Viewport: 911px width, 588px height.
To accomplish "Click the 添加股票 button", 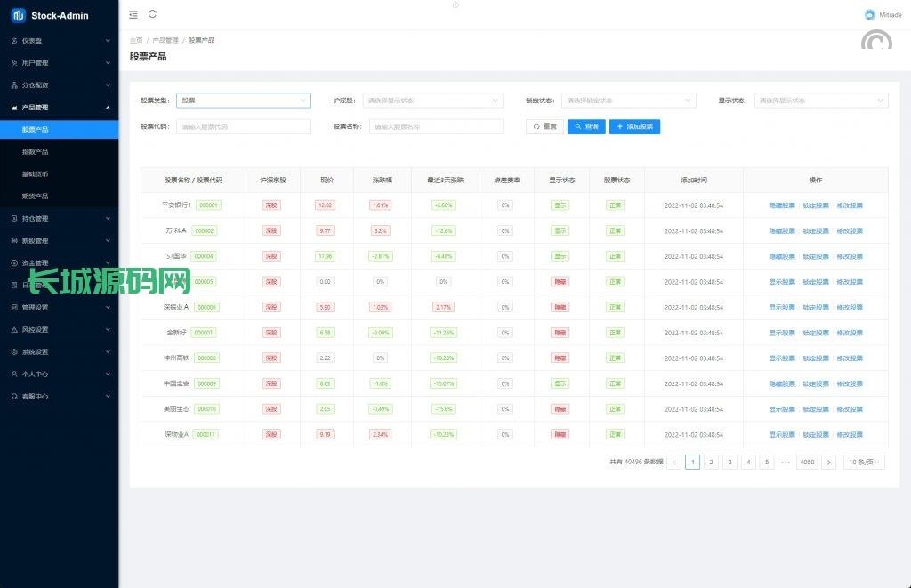I will click(x=634, y=127).
